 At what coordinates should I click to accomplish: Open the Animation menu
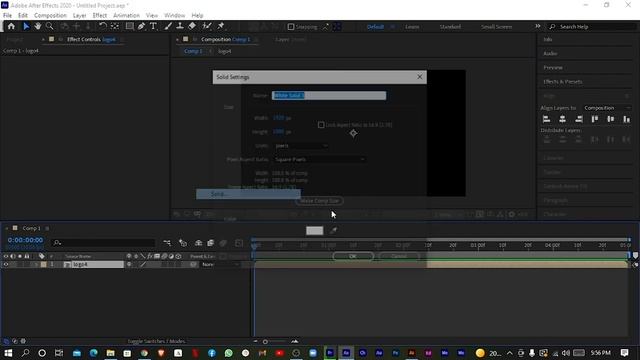[126, 15]
